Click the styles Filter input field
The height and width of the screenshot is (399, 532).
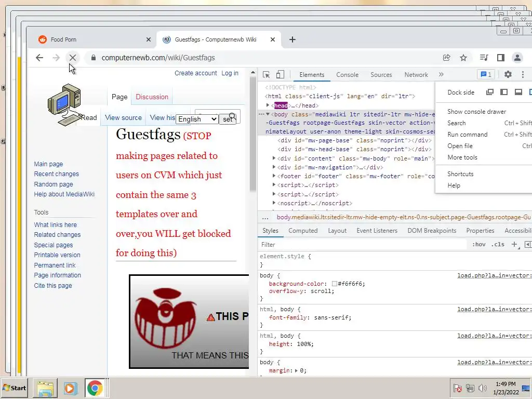pyautogui.click(x=363, y=245)
